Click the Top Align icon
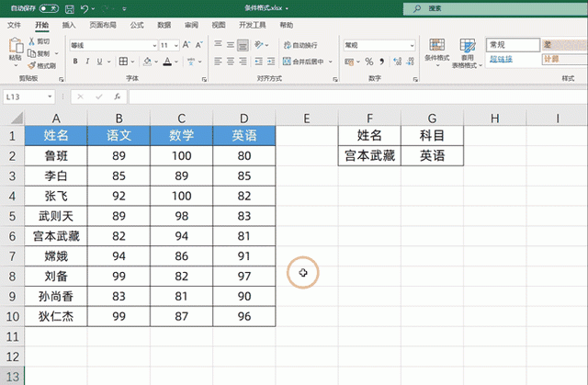This screenshot has width=588, height=385. point(219,45)
